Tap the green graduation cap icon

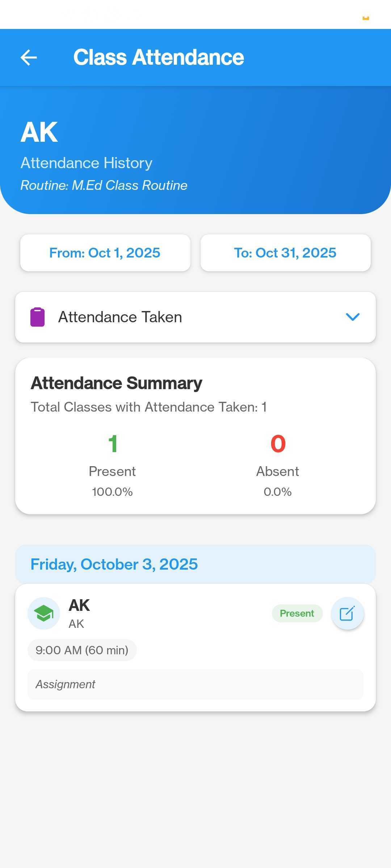point(44,613)
